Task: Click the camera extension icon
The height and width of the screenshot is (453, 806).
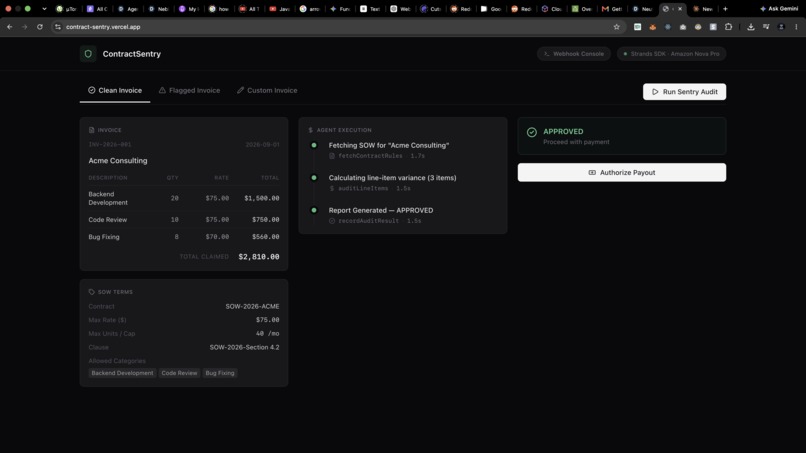Action: (683, 27)
